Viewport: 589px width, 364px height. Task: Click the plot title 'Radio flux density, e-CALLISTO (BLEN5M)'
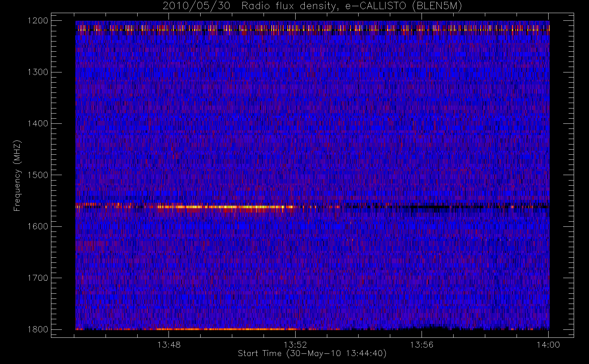pyautogui.click(x=352, y=6)
